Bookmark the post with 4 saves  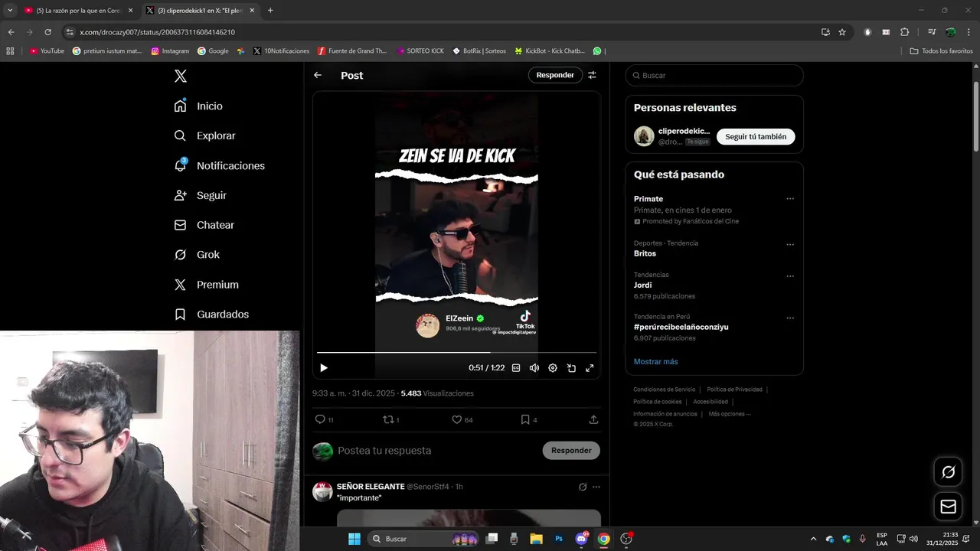click(x=525, y=419)
